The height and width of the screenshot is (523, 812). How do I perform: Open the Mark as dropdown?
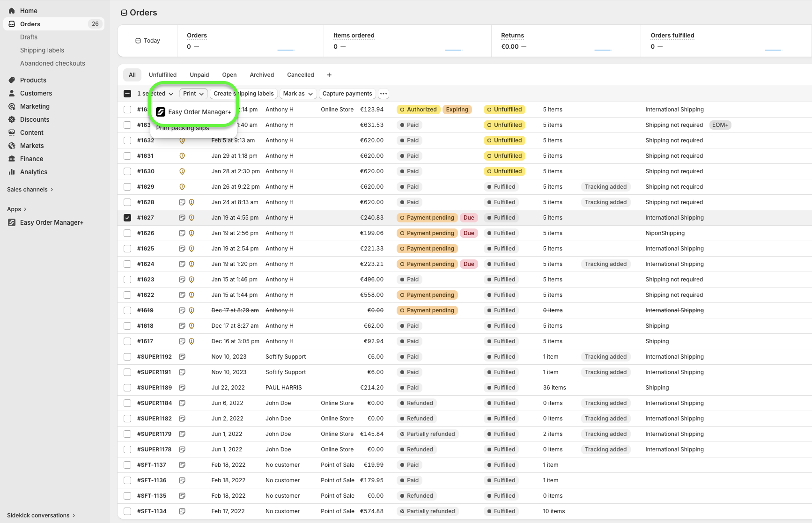[x=298, y=94]
